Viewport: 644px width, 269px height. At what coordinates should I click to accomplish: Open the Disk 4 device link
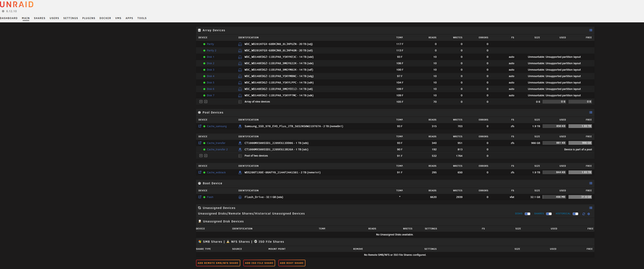pos(211,76)
